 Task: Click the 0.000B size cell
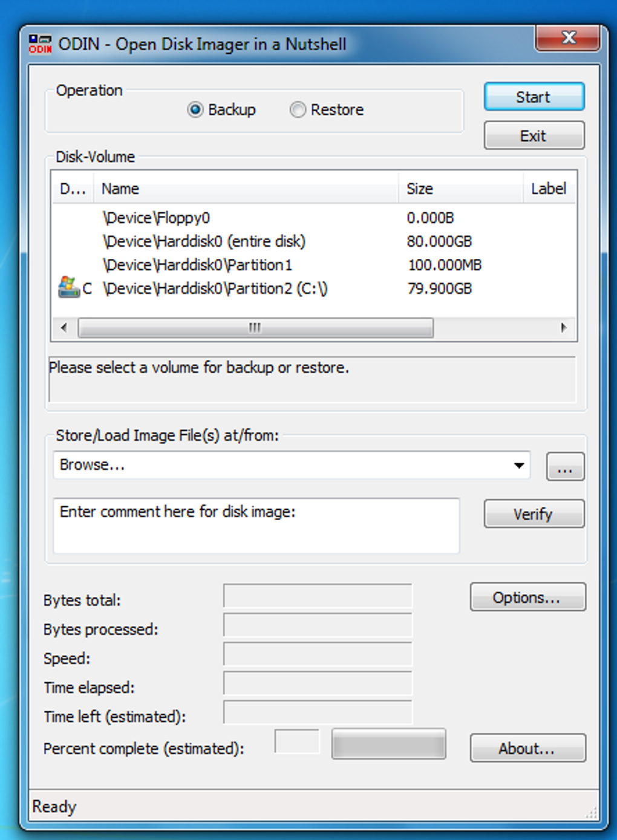430,218
